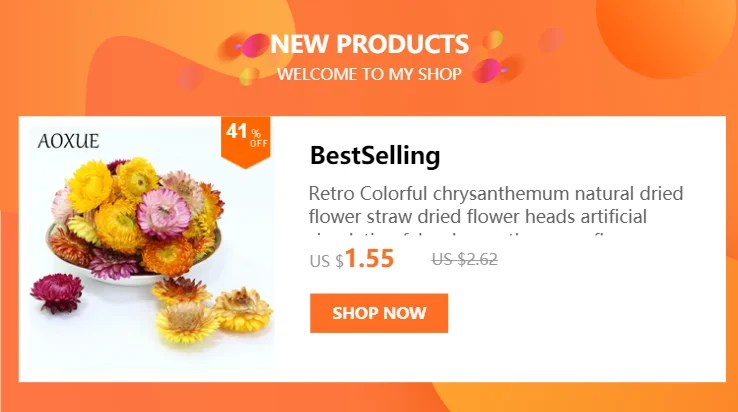Click the AOXUE brand logo
The image size is (738, 412).
[69, 141]
